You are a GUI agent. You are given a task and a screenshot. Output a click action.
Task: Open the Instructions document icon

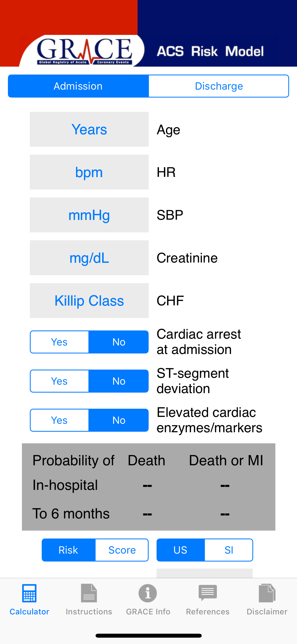[89, 594]
